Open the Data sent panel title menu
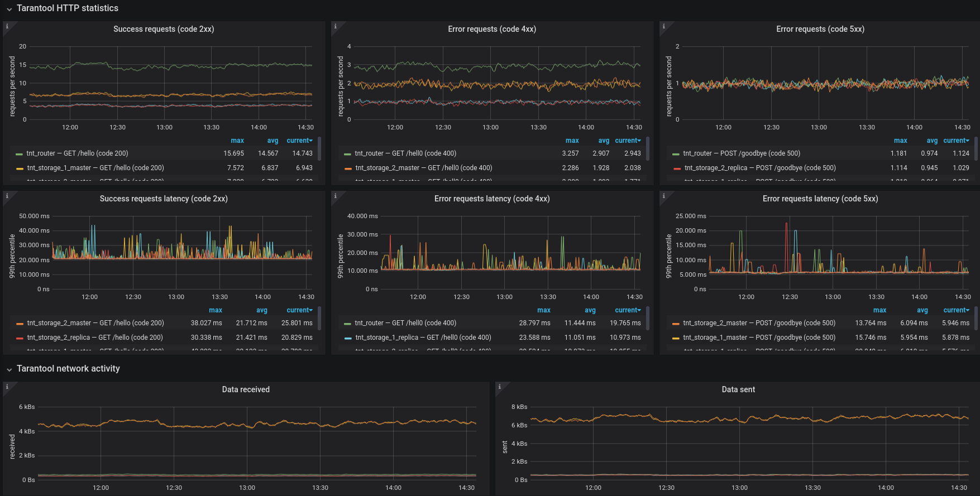Viewport: 980px width, 496px height. (738, 389)
